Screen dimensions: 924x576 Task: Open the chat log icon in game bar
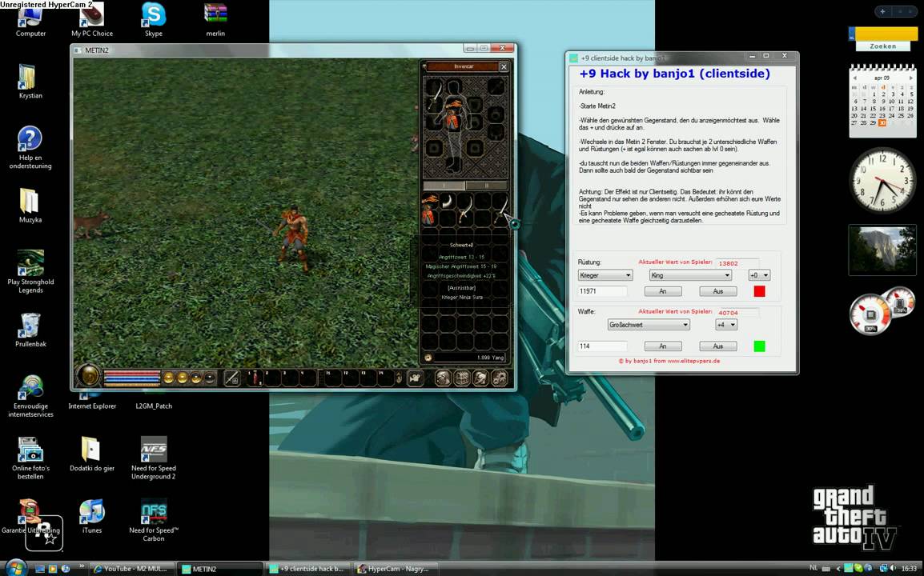pos(416,378)
